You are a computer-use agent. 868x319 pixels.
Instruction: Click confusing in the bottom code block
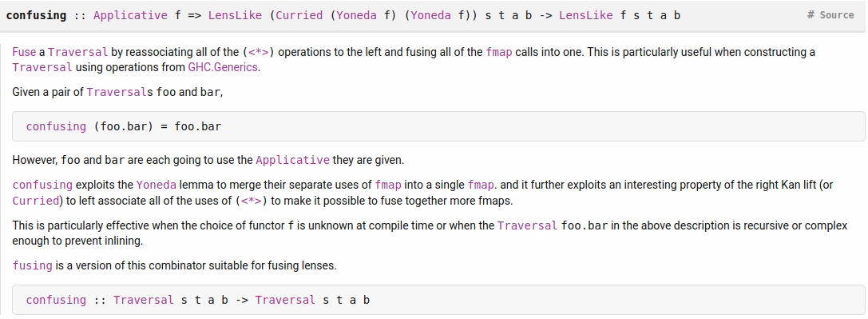tap(56, 300)
